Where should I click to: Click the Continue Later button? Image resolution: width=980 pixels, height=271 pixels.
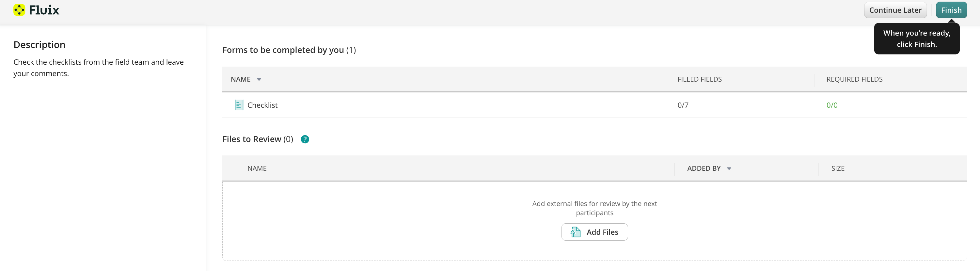point(895,10)
